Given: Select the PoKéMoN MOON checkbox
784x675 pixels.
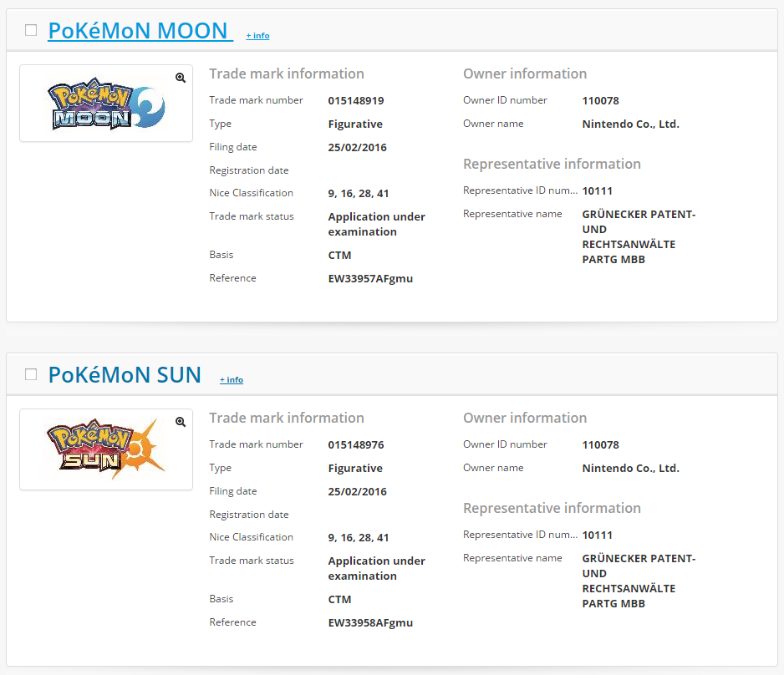Looking at the screenshot, I should coord(31,29).
